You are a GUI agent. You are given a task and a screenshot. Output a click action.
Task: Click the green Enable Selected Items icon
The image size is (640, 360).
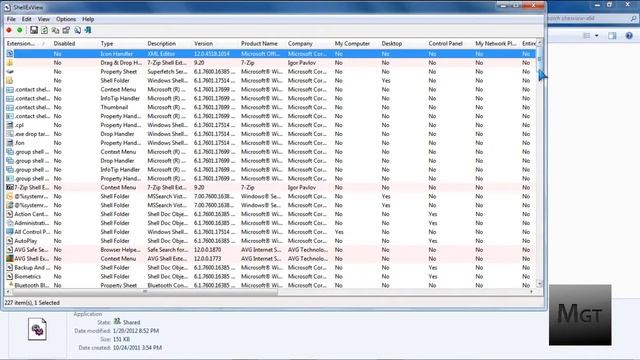click(20, 30)
